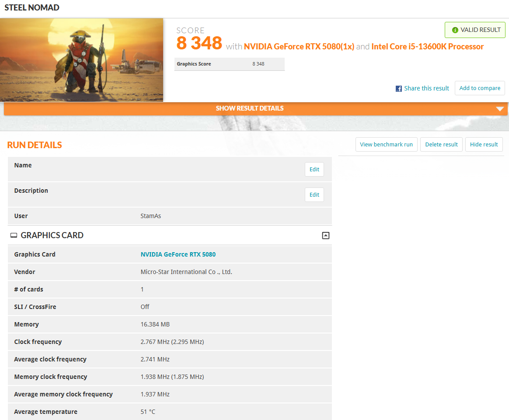The width and height of the screenshot is (509, 420).
Task: Open NVIDIA GeForce RTX 5080(1x) link in score header
Action: point(299,47)
